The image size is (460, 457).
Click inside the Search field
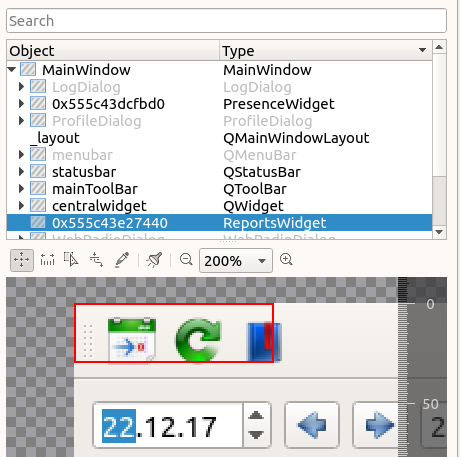point(226,21)
